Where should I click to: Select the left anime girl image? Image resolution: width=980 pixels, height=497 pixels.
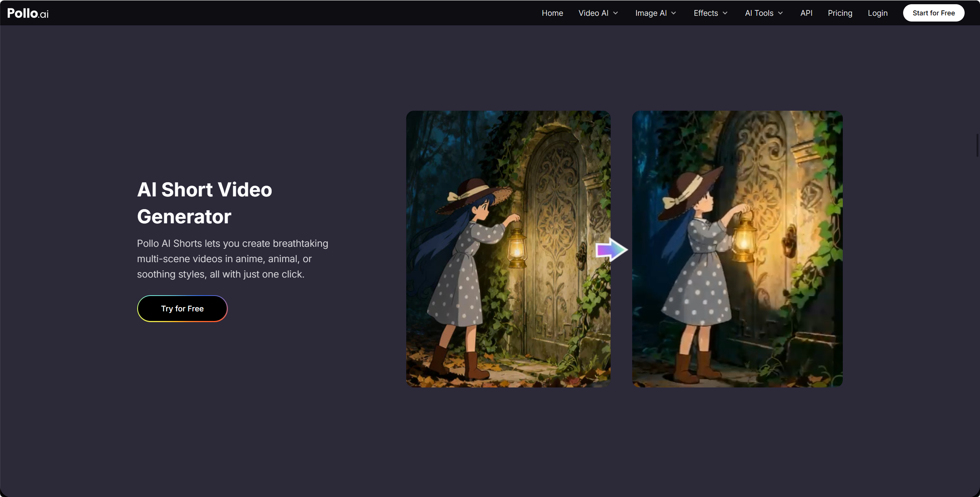tap(508, 249)
